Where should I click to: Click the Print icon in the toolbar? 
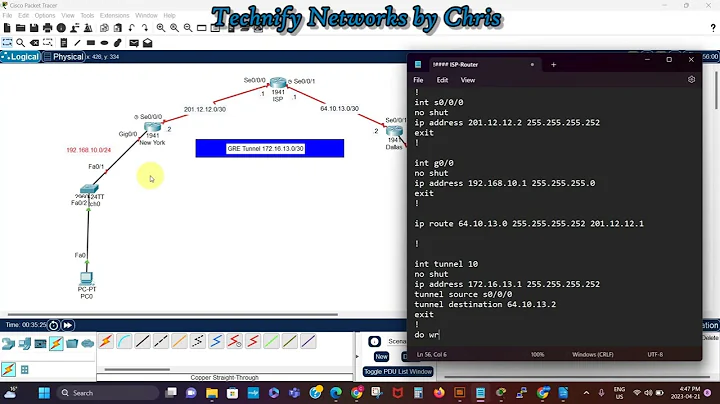(47, 28)
